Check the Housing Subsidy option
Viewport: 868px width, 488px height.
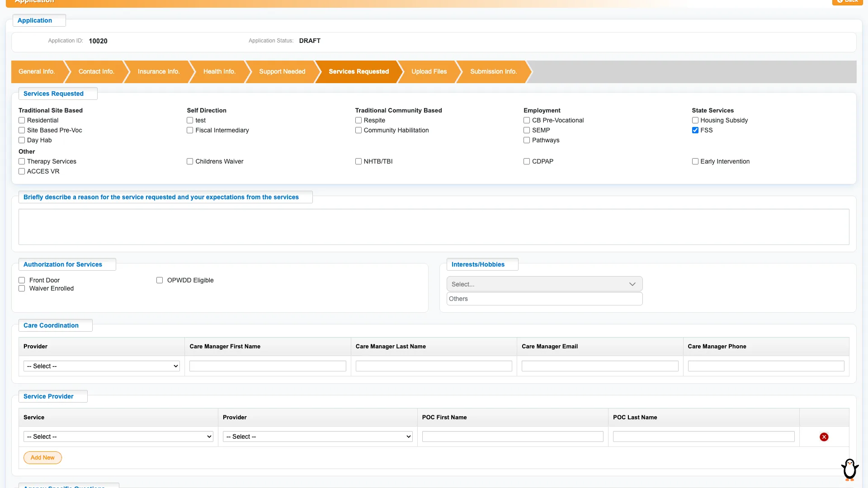coord(695,120)
